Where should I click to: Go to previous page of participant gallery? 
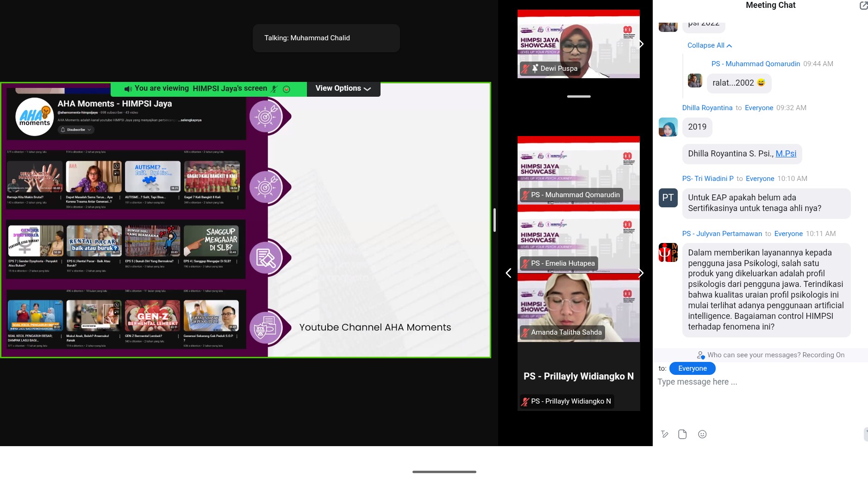coord(508,273)
